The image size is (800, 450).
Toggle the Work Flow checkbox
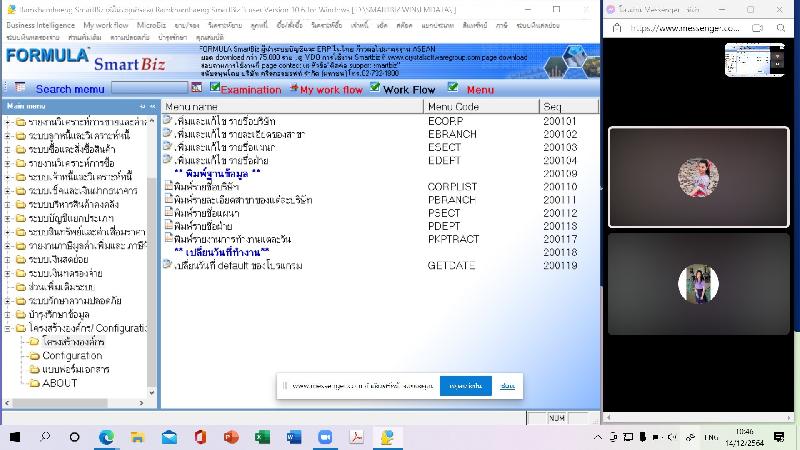click(375, 88)
